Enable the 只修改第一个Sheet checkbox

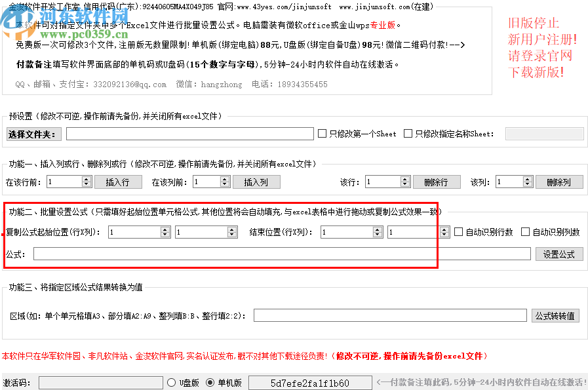tap(322, 133)
